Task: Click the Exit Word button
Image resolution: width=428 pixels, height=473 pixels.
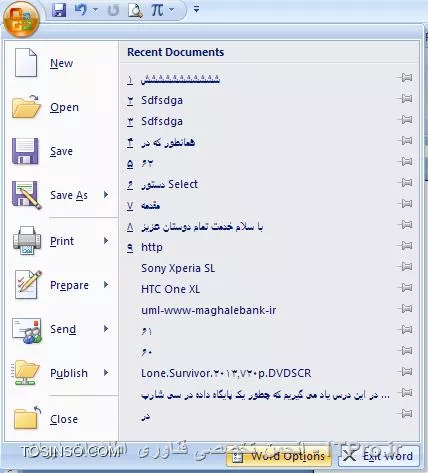Action: (x=379, y=456)
